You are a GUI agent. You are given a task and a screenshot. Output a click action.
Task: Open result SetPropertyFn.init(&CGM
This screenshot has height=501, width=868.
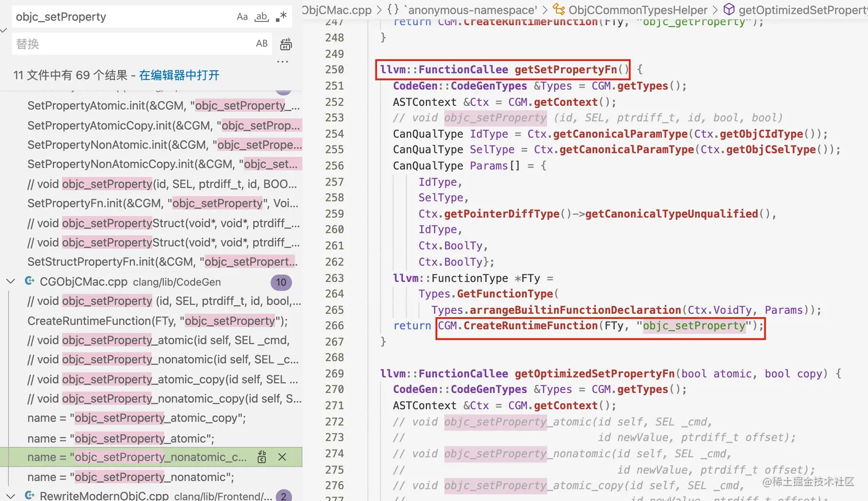coord(162,203)
